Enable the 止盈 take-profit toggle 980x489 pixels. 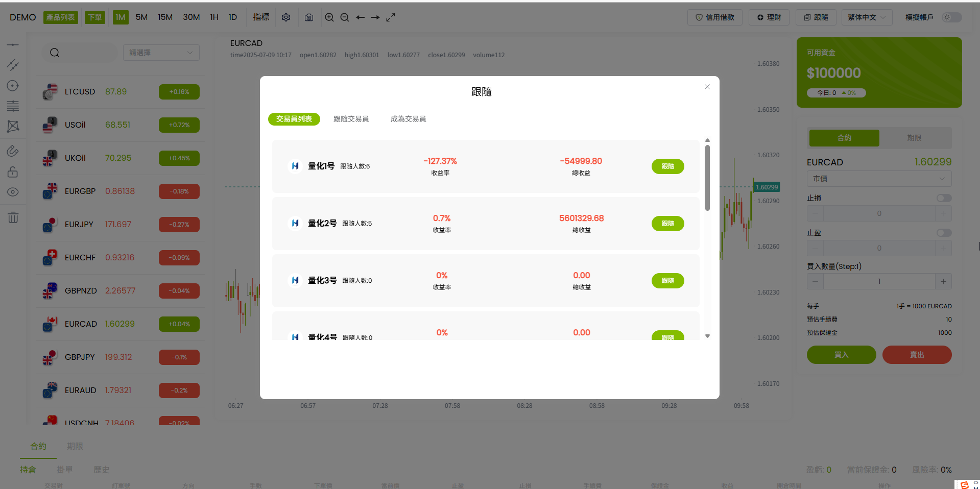(944, 233)
